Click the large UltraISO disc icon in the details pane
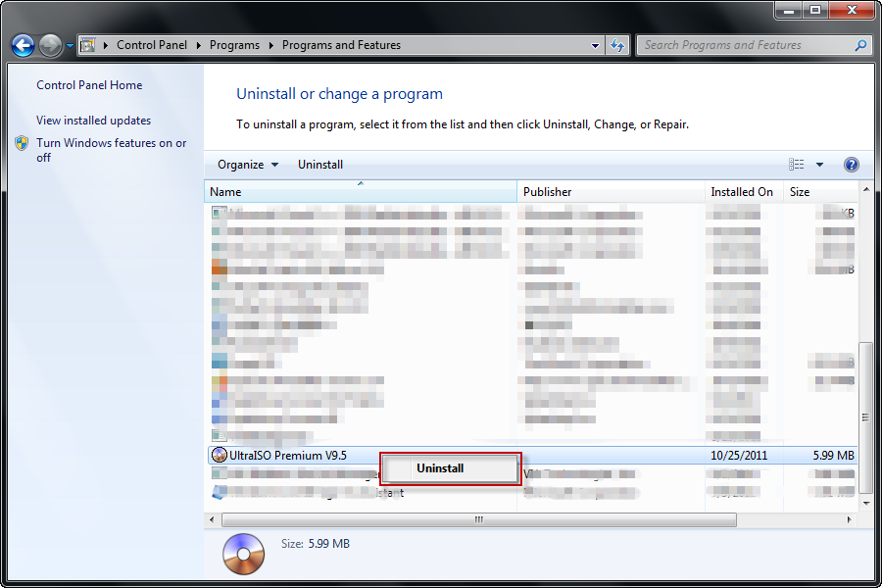The height and width of the screenshot is (588, 882). pyautogui.click(x=244, y=554)
